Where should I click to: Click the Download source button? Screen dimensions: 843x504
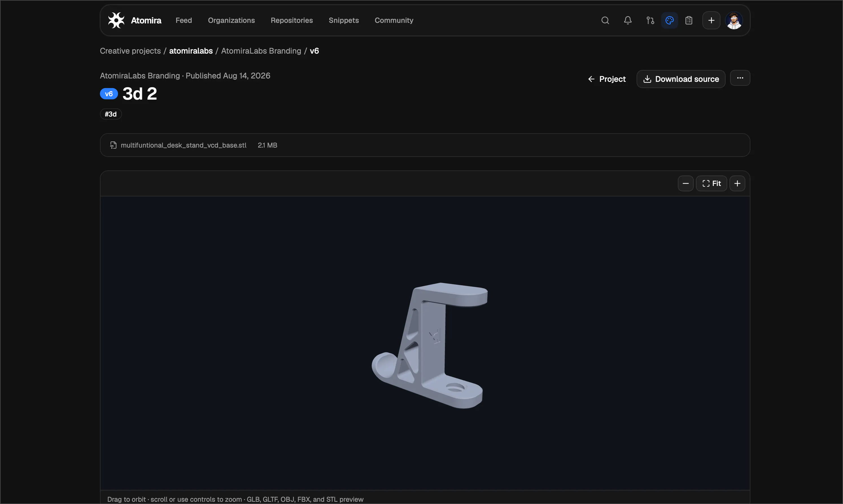click(x=681, y=79)
